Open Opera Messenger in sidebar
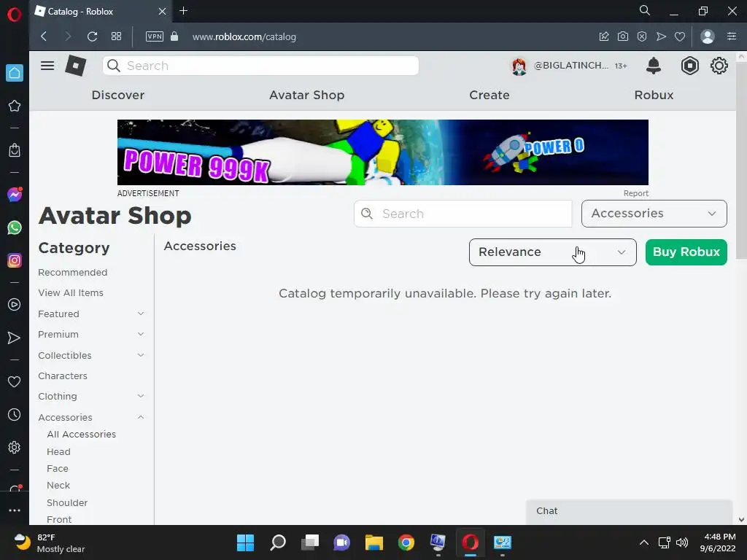The width and height of the screenshot is (747, 560). 15,194
